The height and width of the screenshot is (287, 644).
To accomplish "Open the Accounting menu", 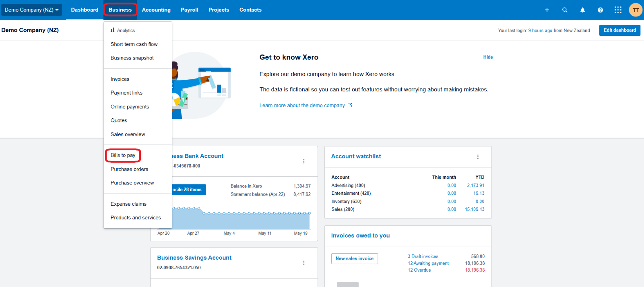I will coord(156,10).
